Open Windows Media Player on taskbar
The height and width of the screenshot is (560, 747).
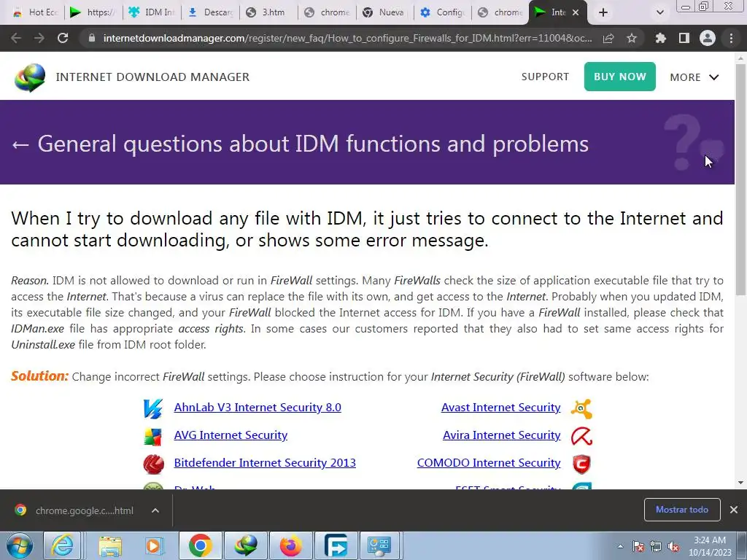(x=153, y=545)
